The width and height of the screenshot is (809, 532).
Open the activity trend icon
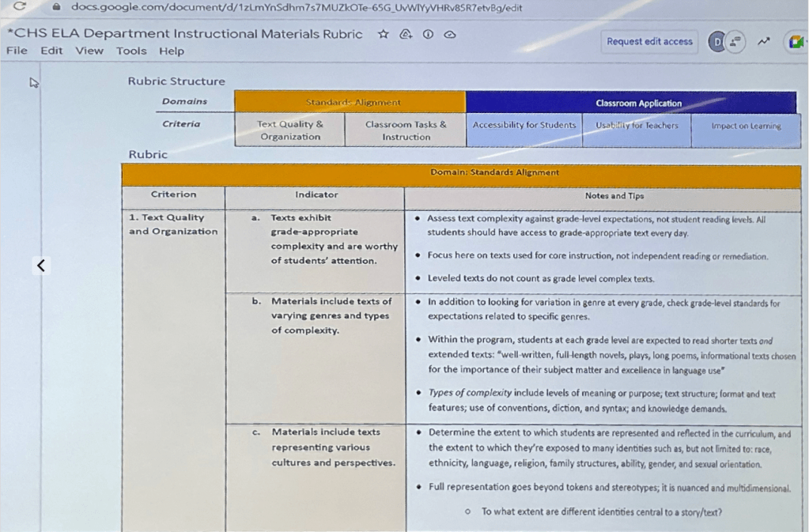[x=763, y=41]
